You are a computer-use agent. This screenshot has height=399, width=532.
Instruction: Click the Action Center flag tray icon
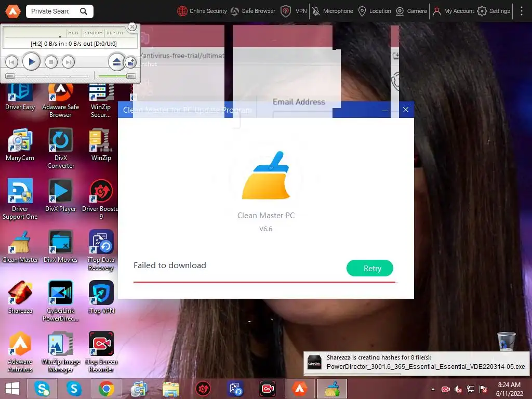point(483,389)
